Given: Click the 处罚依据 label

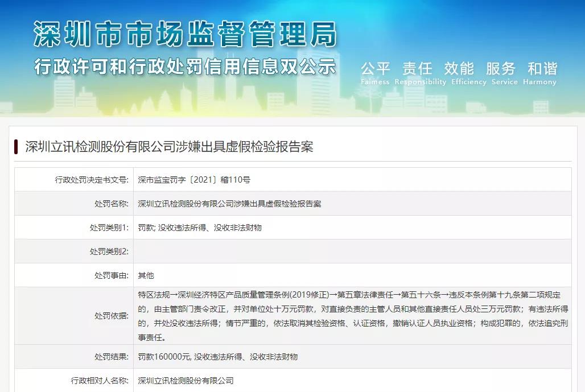Looking at the screenshot, I should (112, 316).
